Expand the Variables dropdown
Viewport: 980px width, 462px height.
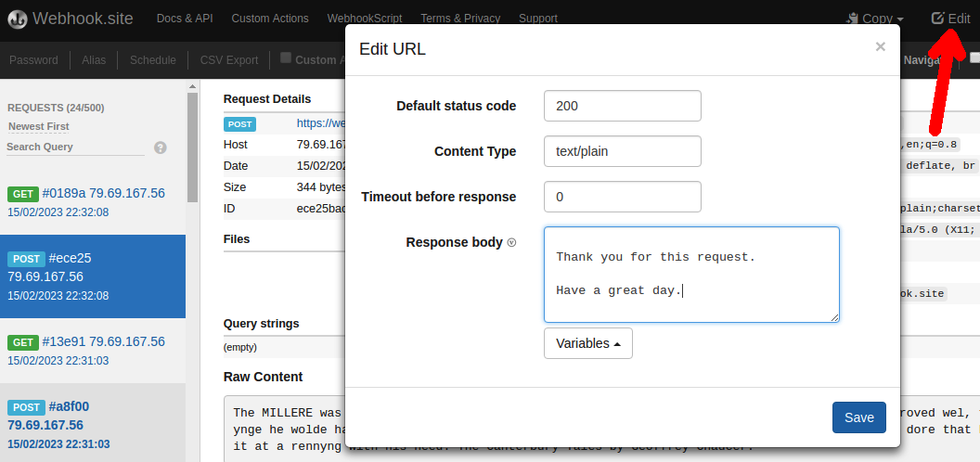(587, 343)
